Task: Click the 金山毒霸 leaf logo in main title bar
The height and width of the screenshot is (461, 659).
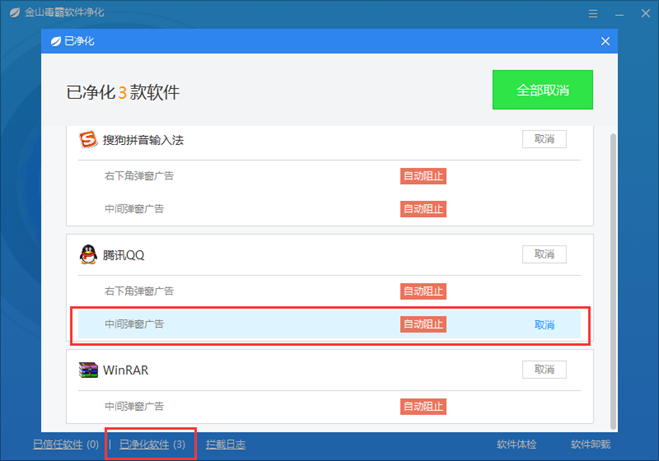Action: (x=15, y=13)
